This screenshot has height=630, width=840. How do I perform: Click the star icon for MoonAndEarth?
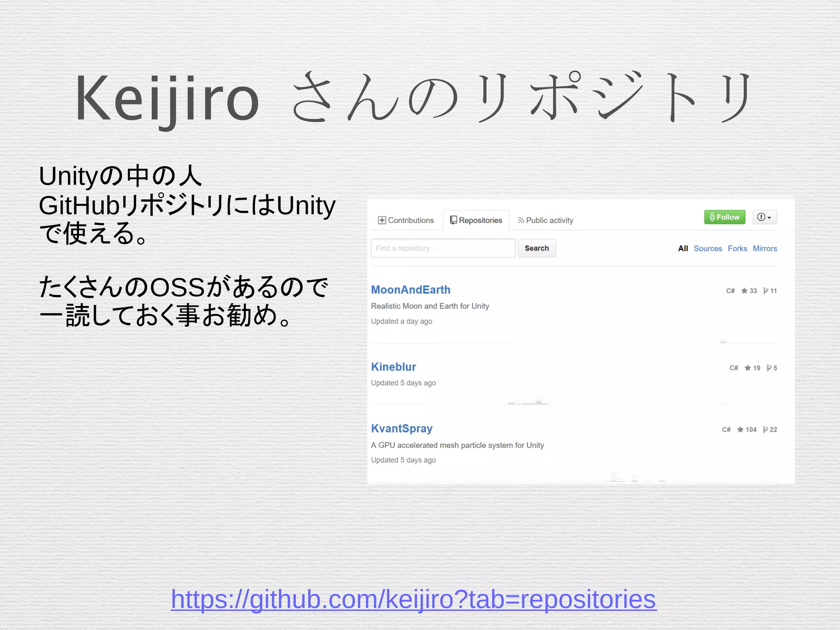tap(744, 291)
